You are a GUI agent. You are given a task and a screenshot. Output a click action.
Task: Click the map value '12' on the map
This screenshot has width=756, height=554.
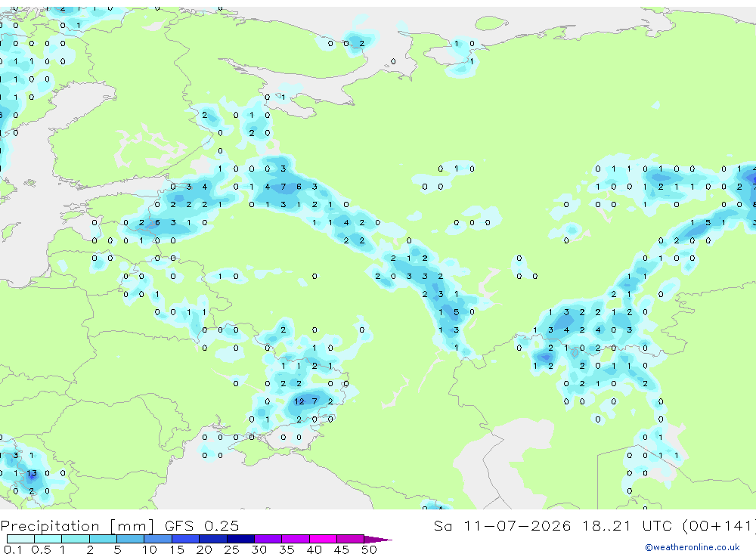click(299, 401)
